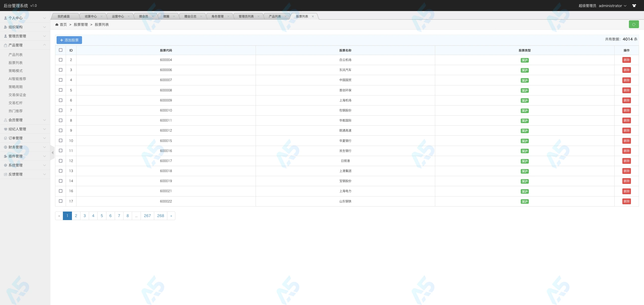Screen dimensions: 644x305
Task: Click the 财务管理 icon in sidebar
Action: coord(6,147)
